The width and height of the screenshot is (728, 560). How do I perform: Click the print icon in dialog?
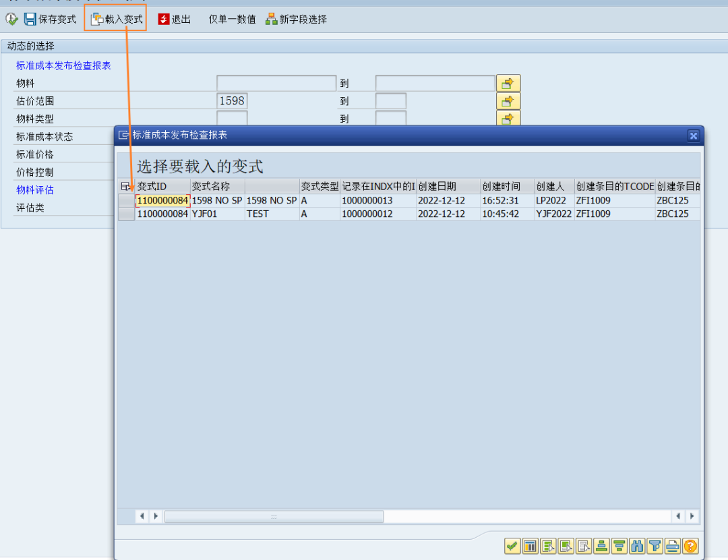672,546
